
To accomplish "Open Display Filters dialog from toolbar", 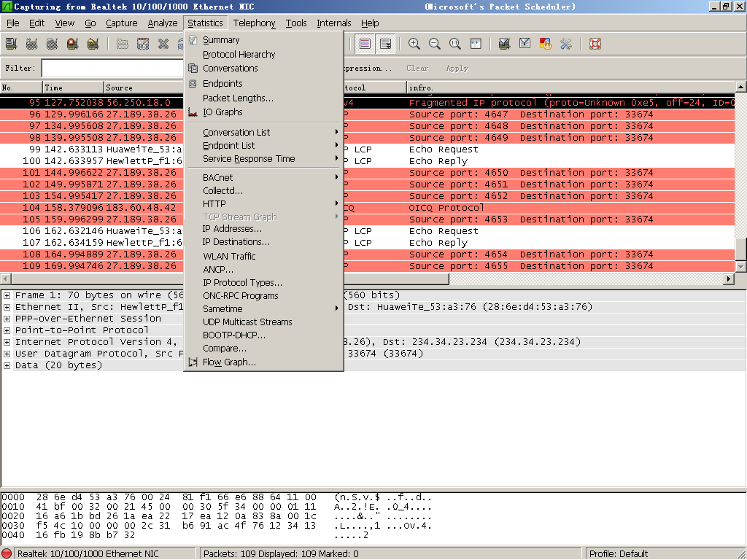I will tap(525, 44).
